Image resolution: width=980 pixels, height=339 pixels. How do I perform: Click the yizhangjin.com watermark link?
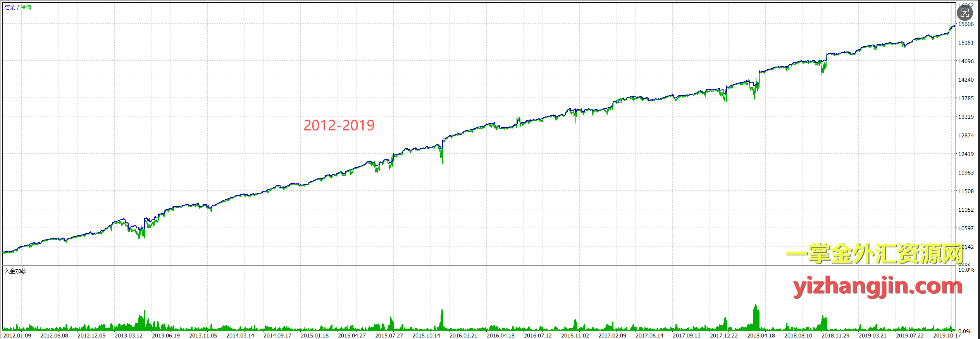pos(877,286)
